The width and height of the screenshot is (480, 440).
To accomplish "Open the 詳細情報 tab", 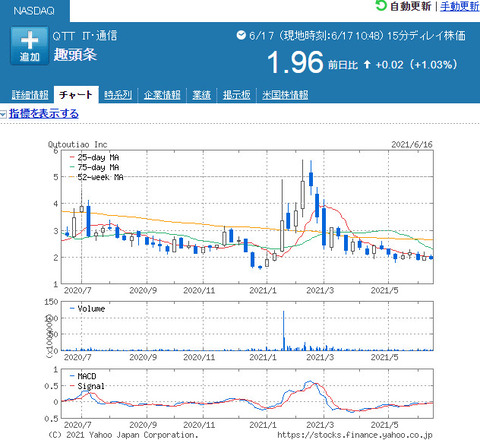I will [x=30, y=95].
